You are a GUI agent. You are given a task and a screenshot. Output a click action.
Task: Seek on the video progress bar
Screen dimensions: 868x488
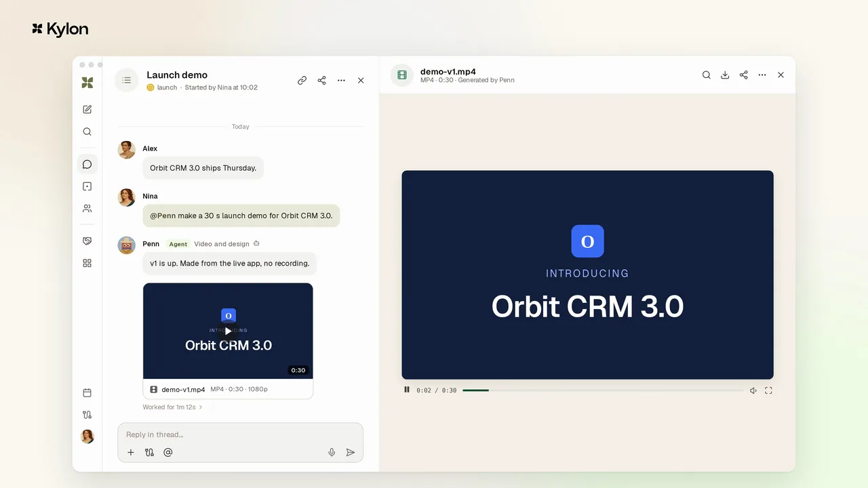603,390
